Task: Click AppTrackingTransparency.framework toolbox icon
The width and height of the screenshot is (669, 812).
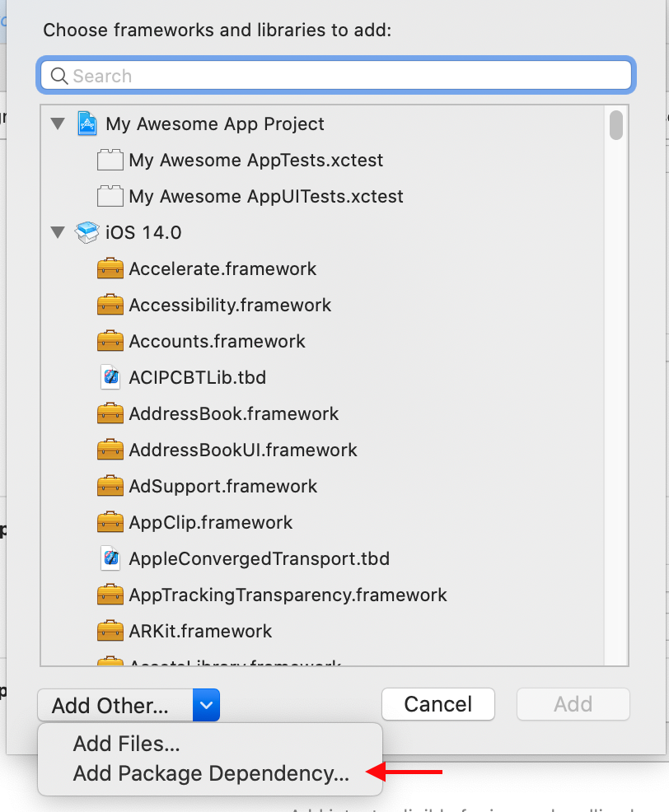Action: coord(110,595)
